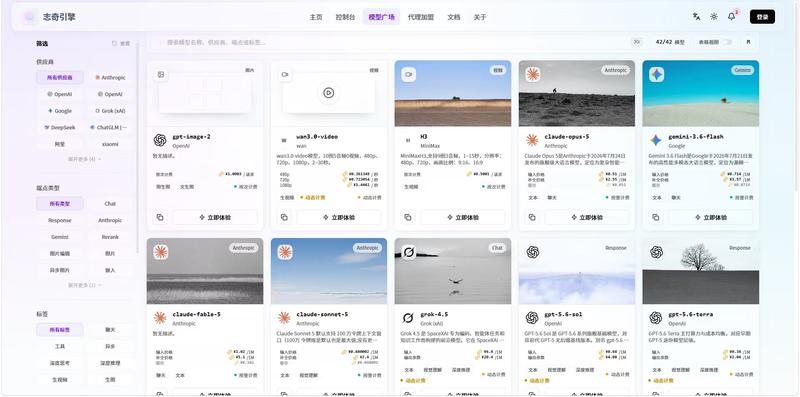The width and height of the screenshot is (800, 397).
Task: Open the 文档 documentation
Action: click(x=454, y=17)
